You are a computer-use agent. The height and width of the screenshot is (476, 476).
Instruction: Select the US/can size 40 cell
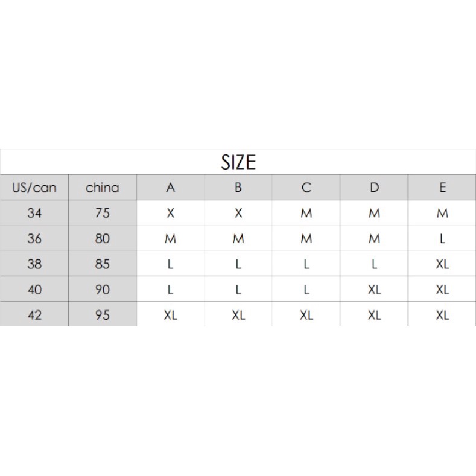point(34,290)
